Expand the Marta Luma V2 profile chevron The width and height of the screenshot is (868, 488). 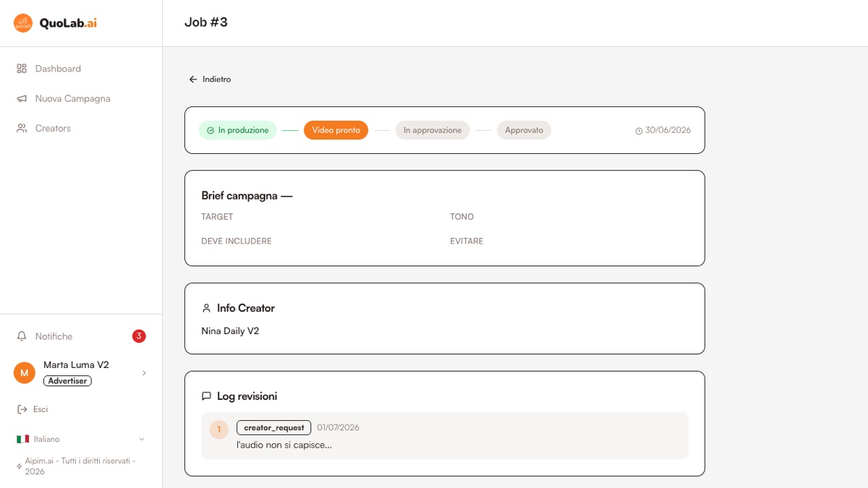click(144, 373)
